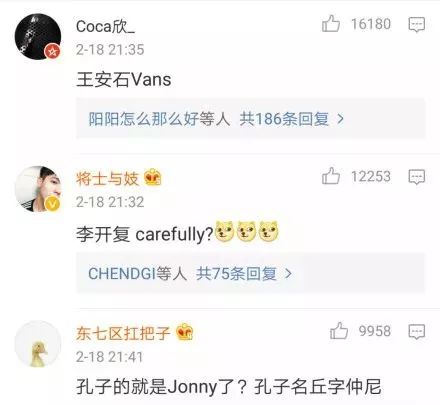
Task: Open duck avatar of 东七区扛把子
Action: (x=38, y=344)
